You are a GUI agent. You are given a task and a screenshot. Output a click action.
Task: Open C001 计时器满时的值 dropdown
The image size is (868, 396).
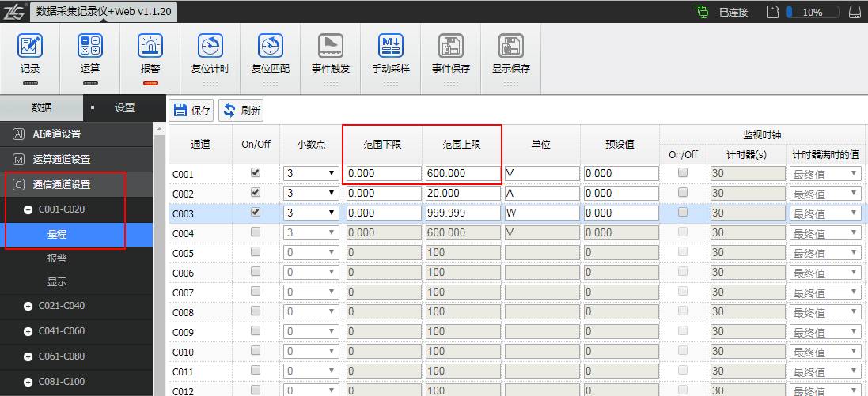(824, 173)
